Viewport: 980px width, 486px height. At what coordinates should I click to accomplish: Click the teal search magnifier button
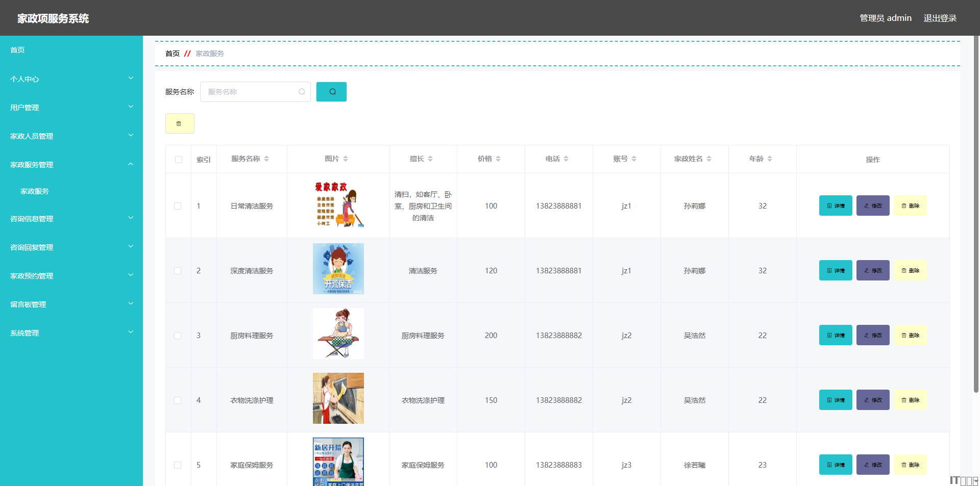click(331, 92)
